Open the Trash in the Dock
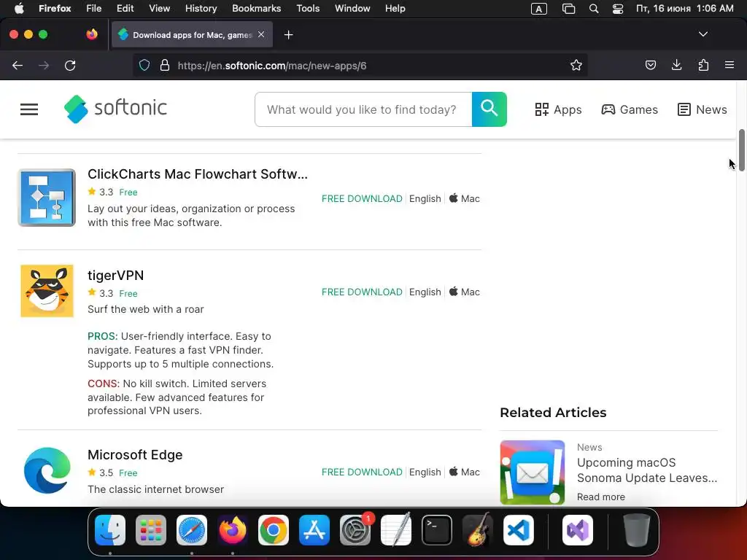Viewport: 747px width, 560px height. pyautogui.click(x=636, y=530)
